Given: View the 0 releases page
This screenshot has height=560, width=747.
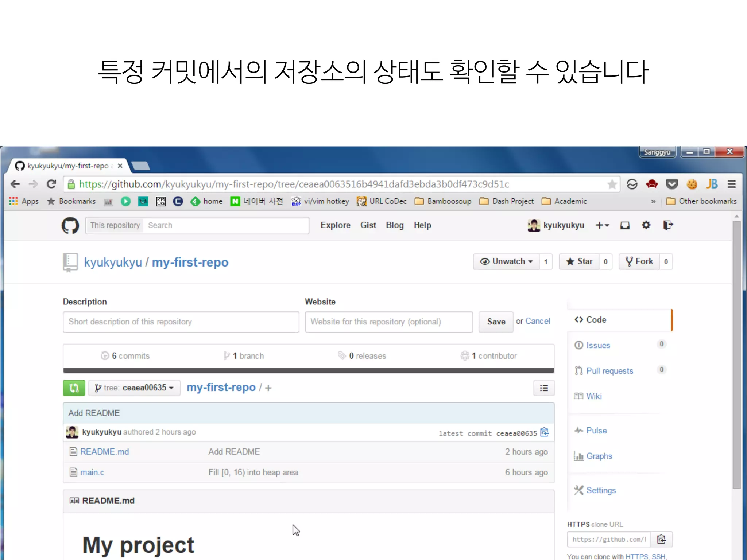Looking at the screenshot, I should point(362,356).
